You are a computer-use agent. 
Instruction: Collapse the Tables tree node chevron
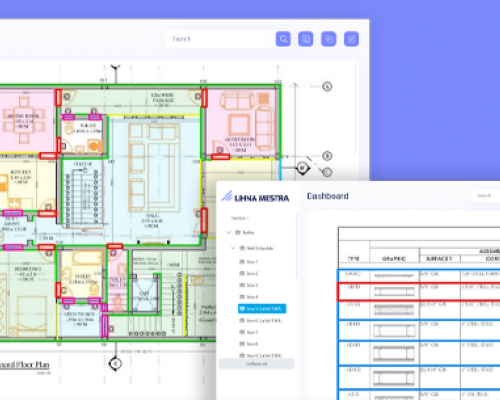pyautogui.click(x=229, y=232)
